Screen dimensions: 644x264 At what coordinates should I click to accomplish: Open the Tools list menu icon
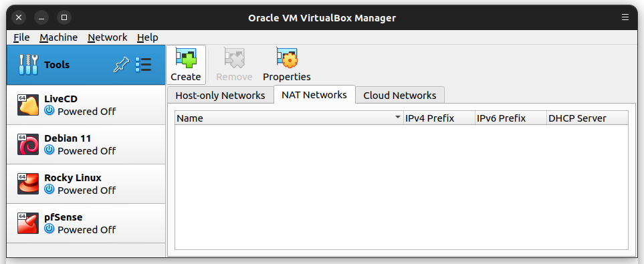coord(143,65)
